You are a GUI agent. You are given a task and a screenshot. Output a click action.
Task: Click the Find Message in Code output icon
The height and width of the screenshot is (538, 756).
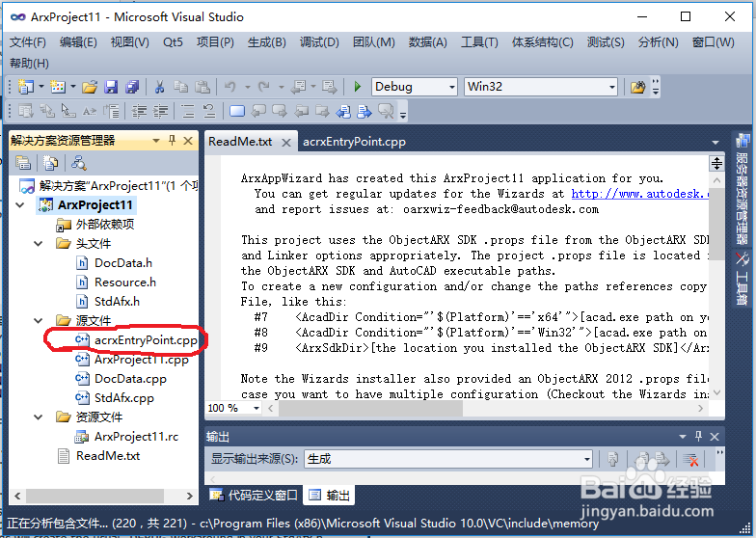(x=613, y=459)
